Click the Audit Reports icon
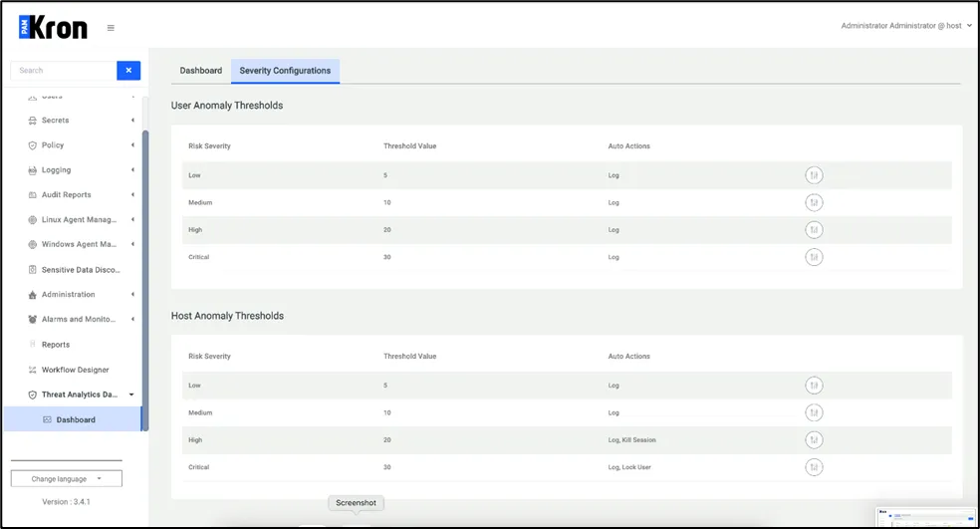 click(x=33, y=195)
